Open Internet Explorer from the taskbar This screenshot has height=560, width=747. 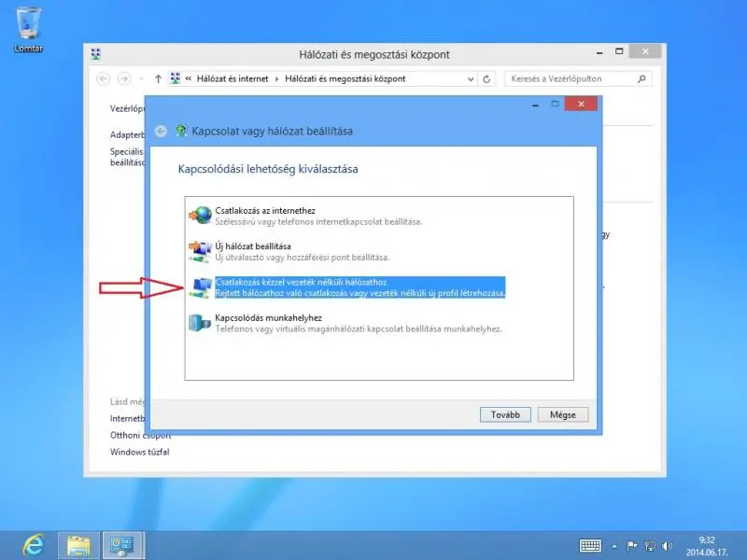coord(33,543)
